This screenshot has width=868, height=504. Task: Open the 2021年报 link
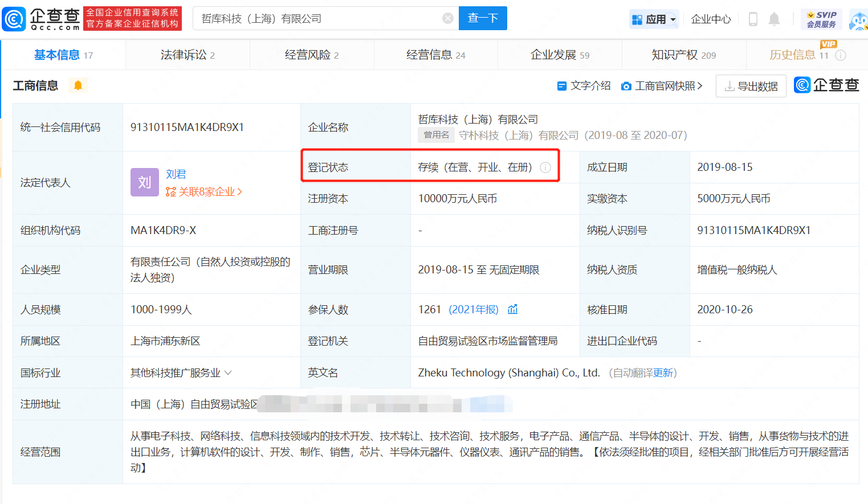(x=474, y=309)
